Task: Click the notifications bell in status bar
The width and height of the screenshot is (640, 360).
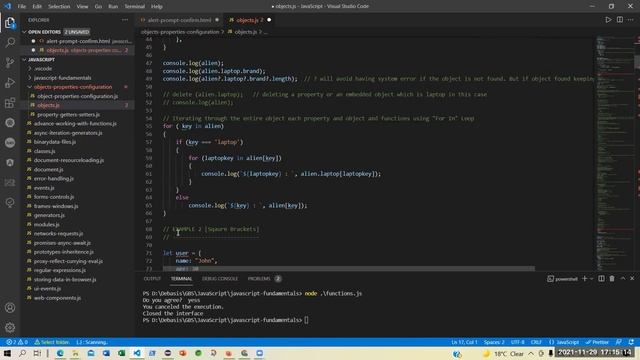Action: [631, 342]
